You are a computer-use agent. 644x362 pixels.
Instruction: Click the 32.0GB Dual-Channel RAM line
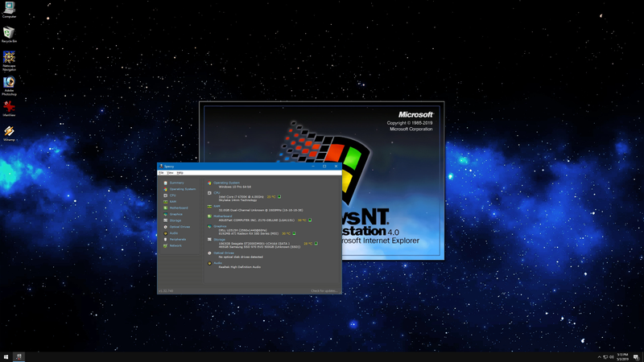[260, 210]
